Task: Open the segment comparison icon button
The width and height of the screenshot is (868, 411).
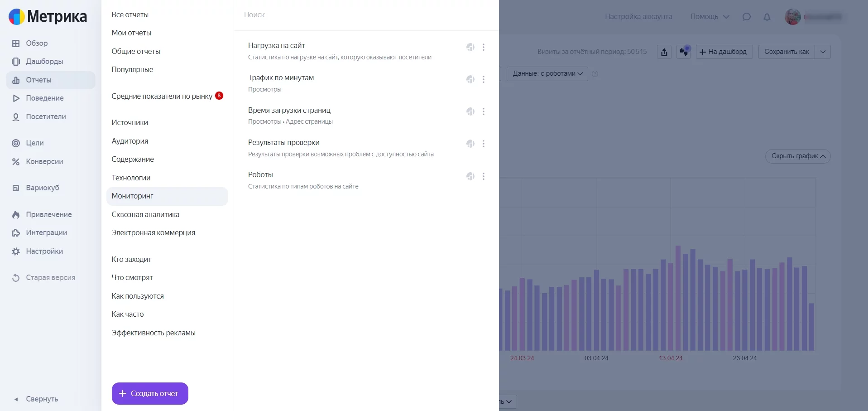Action: 683,52
